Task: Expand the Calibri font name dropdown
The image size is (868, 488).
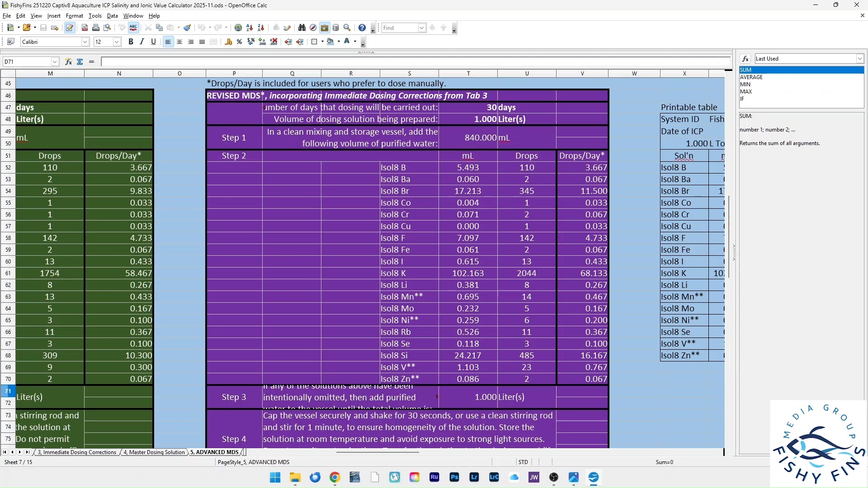Action: [x=85, y=42]
